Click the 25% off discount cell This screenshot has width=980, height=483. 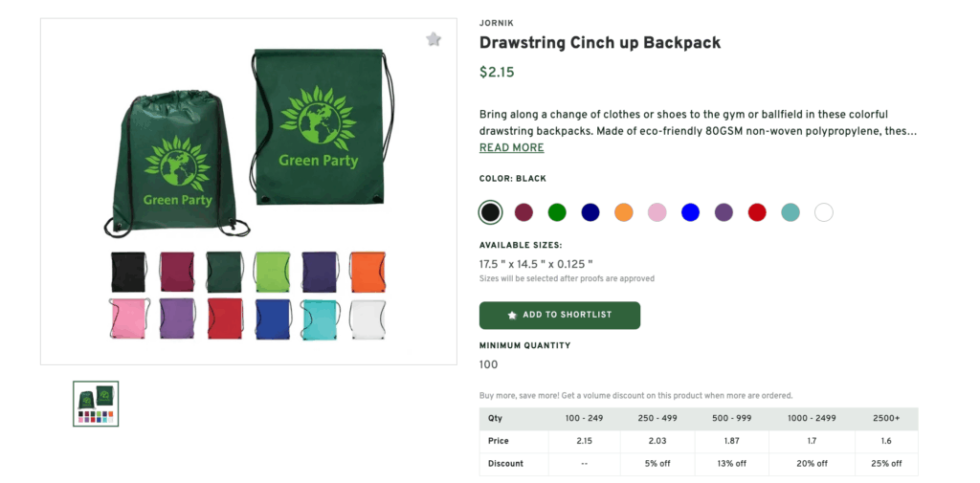884,463
